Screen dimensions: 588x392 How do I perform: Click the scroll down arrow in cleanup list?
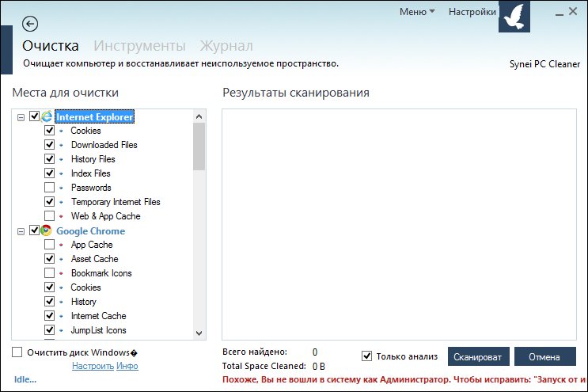[199, 333]
